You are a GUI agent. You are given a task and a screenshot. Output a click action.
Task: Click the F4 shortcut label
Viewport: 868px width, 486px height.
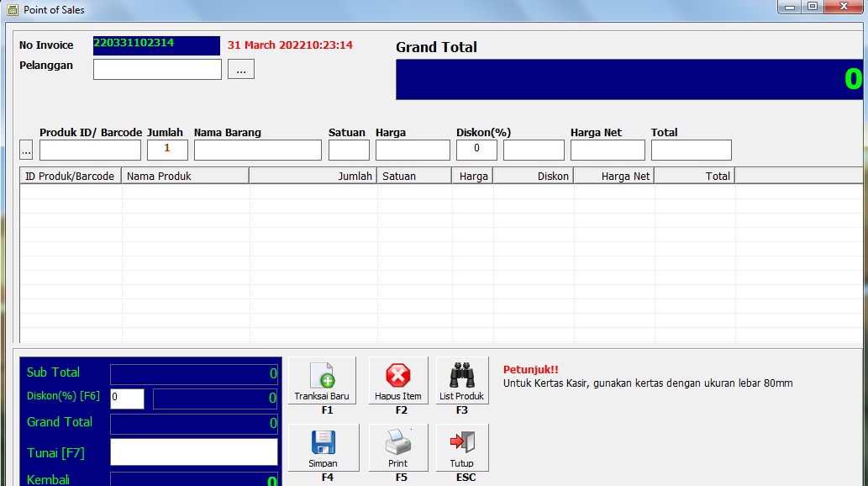(327, 477)
